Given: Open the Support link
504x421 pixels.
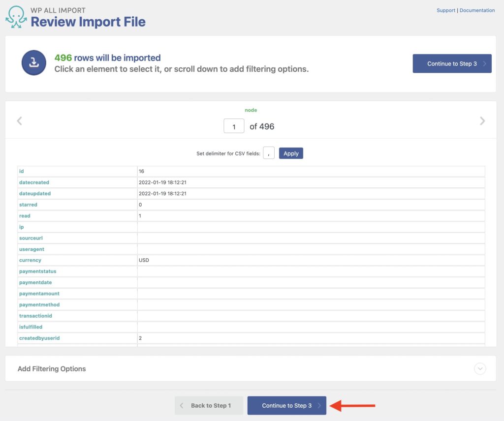Looking at the screenshot, I should click(445, 10).
